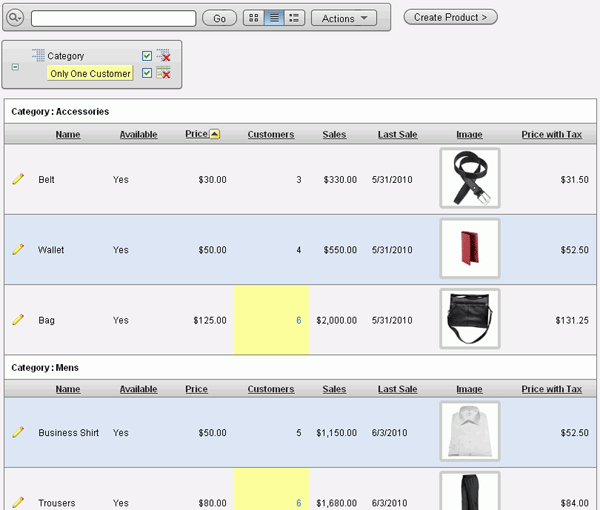Edit the Bag product row
The image size is (600, 510).
click(18, 319)
